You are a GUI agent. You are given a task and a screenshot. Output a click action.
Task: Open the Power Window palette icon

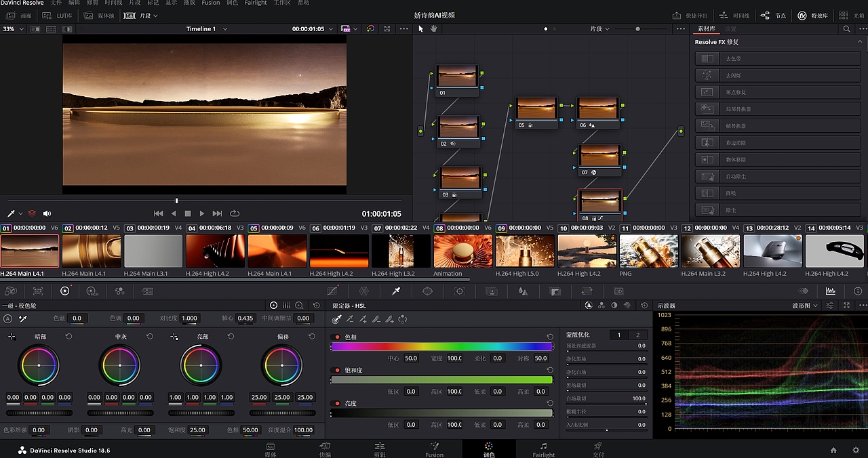tap(427, 291)
